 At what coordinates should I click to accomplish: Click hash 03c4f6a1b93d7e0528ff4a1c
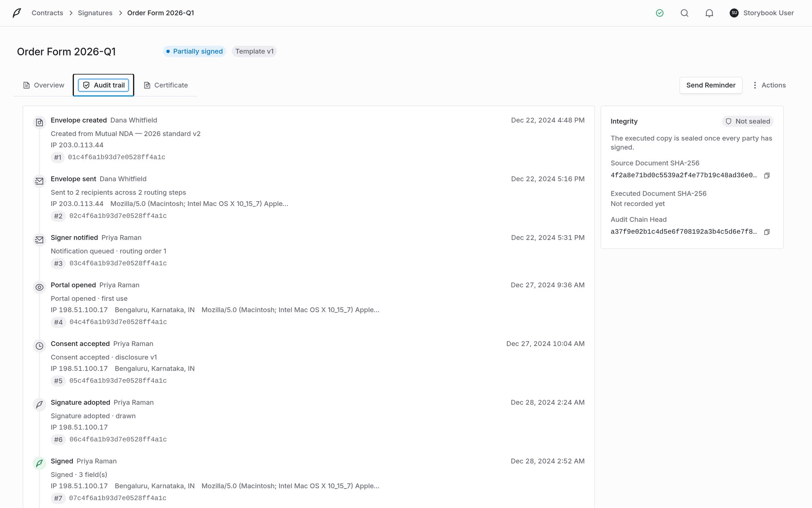pyautogui.click(x=118, y=264)
